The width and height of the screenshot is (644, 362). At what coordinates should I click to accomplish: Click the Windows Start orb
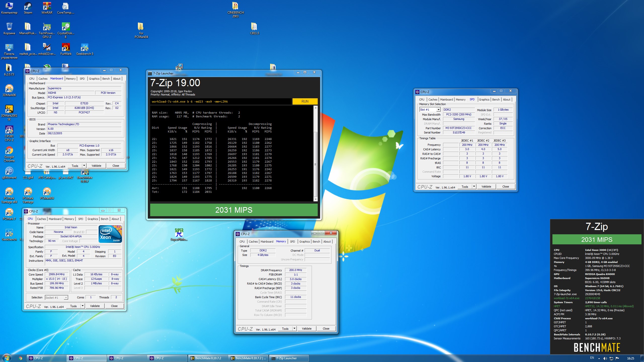pos(7,358)
